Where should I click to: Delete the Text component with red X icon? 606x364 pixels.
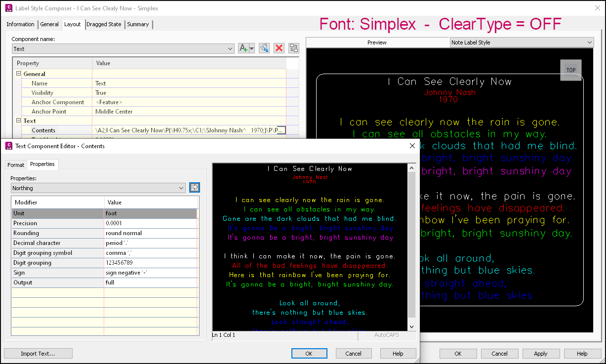point(279,48)
